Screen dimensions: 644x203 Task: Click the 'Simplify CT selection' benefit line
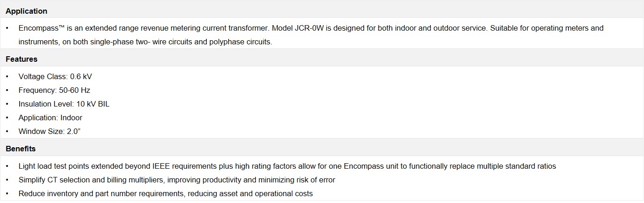tap(177, 180)
